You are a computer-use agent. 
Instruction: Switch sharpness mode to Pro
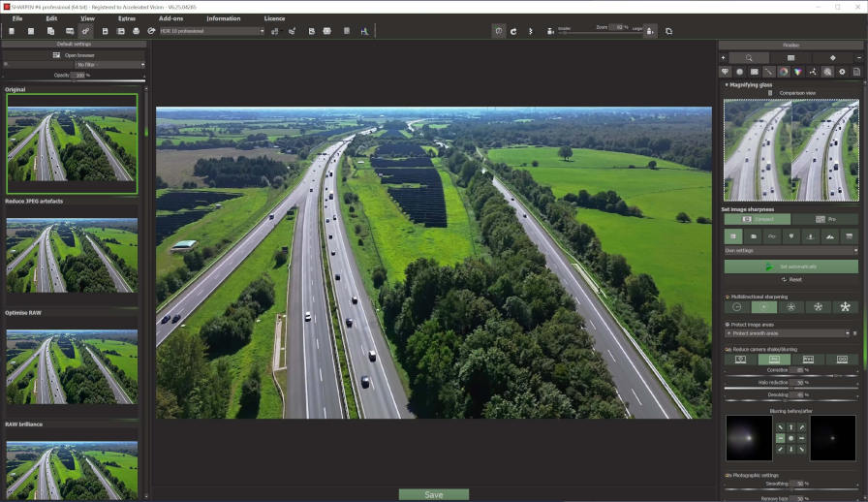pos(825,219)
